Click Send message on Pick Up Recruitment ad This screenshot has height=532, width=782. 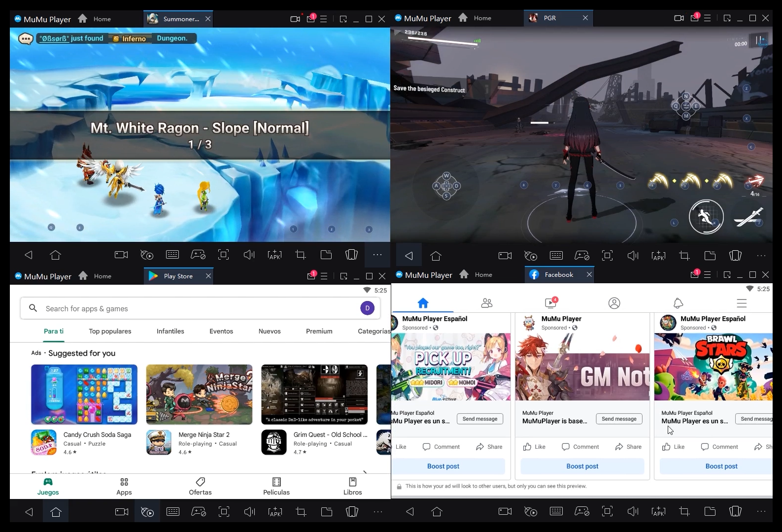point(480,419)
